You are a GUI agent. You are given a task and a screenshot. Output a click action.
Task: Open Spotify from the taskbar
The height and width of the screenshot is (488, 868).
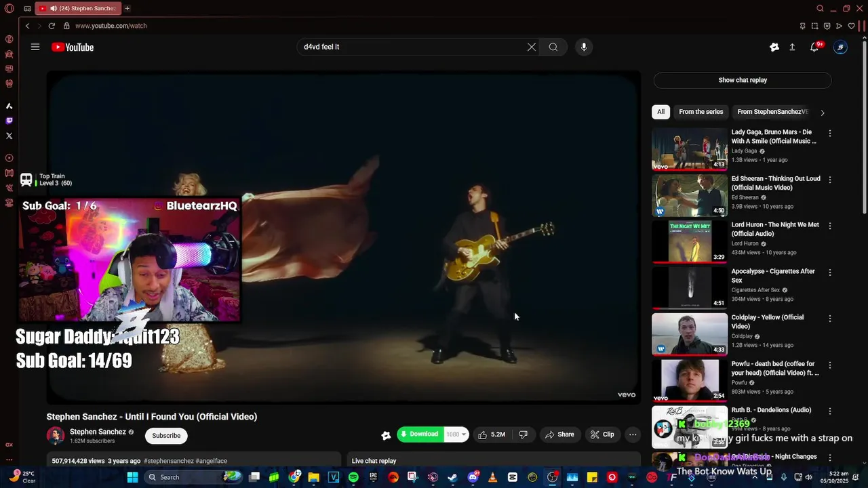pos(353,477)
